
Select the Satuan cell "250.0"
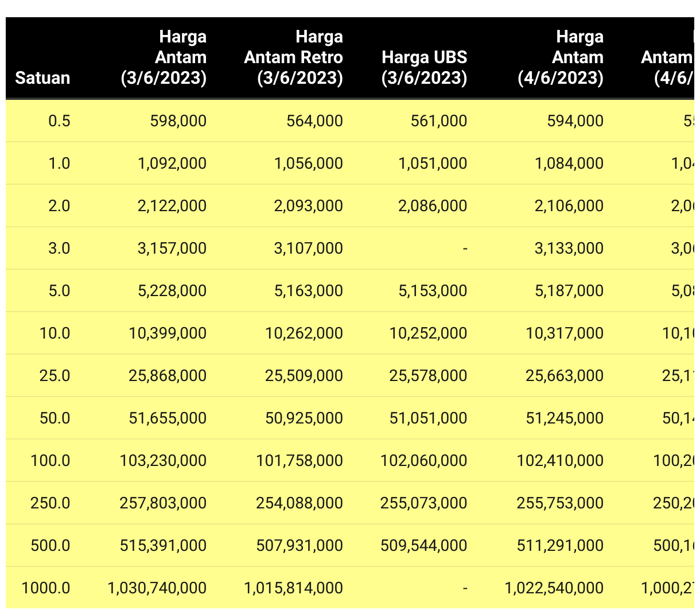coord(50,503)
